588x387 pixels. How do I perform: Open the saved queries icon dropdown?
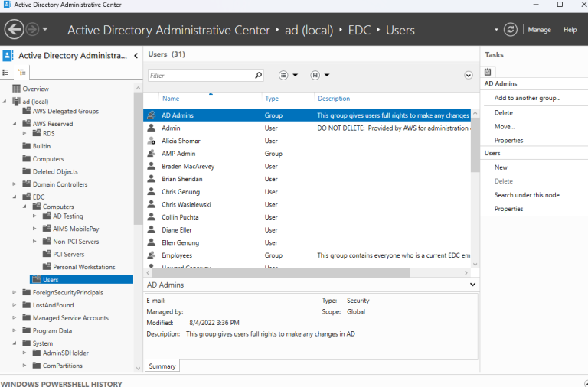[x=320, y=75]
